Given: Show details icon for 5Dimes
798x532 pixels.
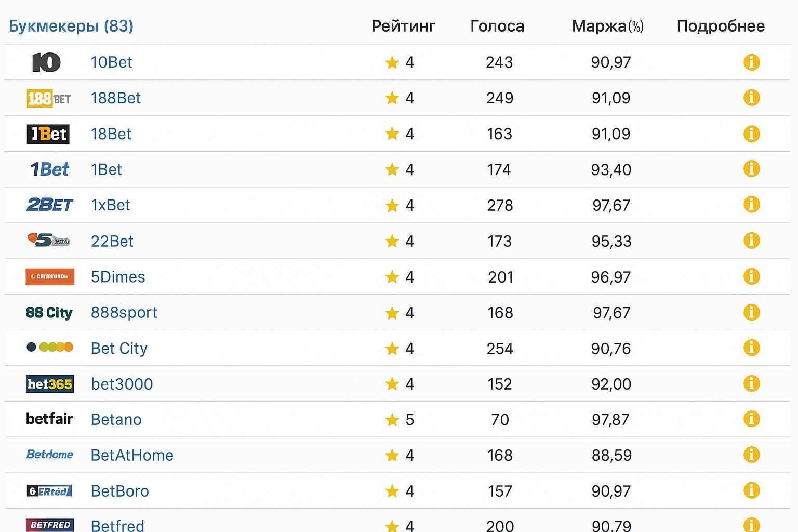Looking at the screenshot, I should point(751,276).
